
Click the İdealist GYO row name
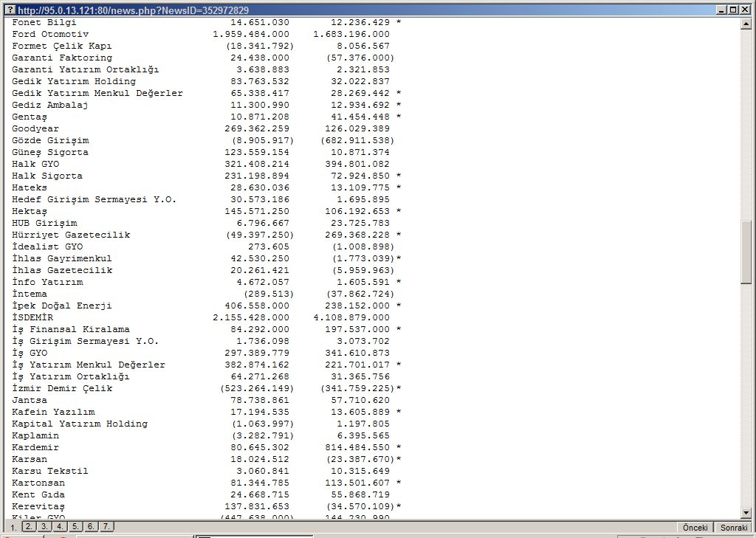click(47, 246)
